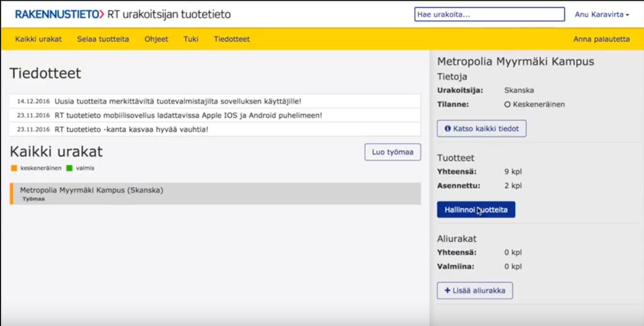The height and width of the screenshot is (326, 644).
Task: Click the Aliurakat section heading
Action: click(457, 239)
